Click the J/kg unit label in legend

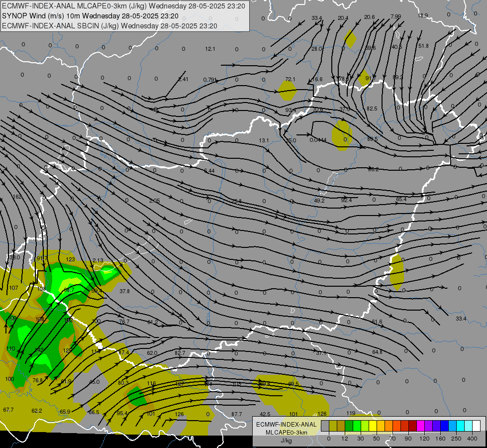pyautogui.click(x=286, y=441)
